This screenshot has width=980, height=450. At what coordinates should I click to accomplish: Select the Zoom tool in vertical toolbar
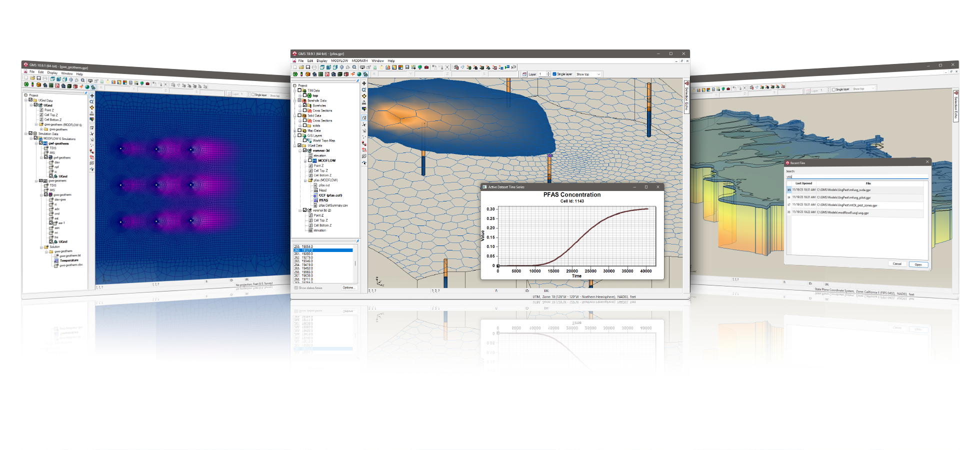[364, 89]
